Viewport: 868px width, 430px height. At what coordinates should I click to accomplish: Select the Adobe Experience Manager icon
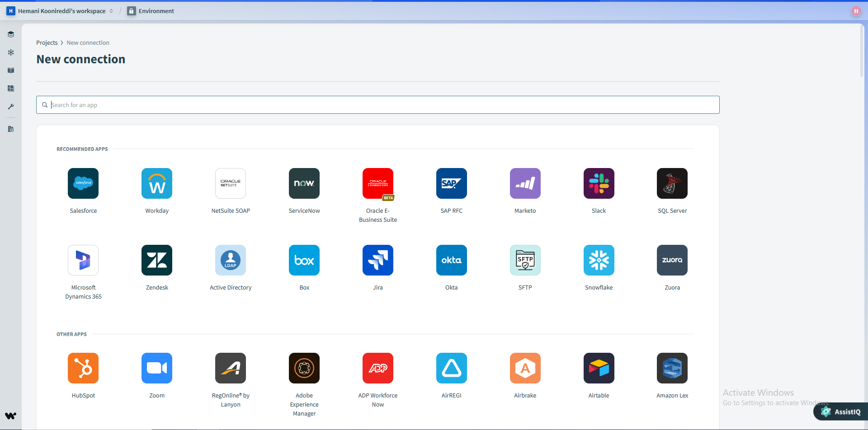[304, 368]
